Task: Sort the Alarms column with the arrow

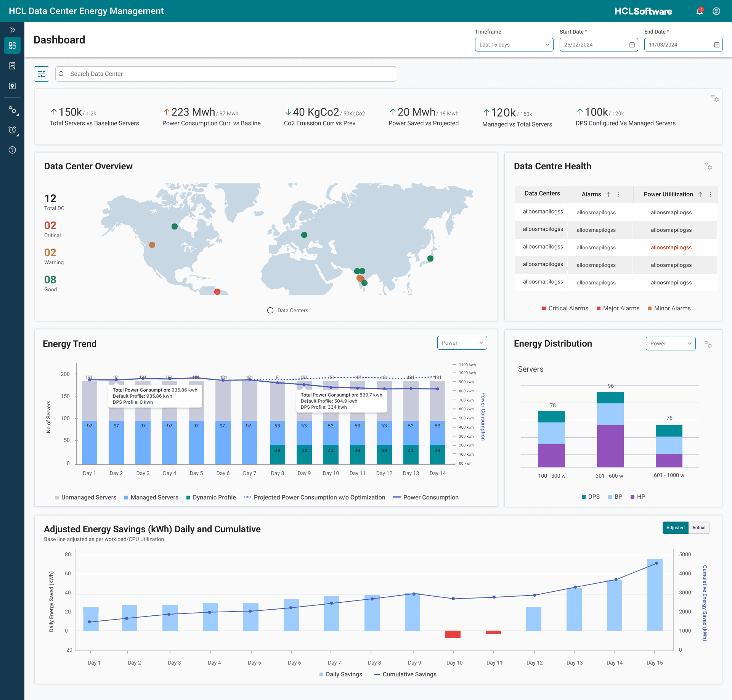Action: (608, 194)
